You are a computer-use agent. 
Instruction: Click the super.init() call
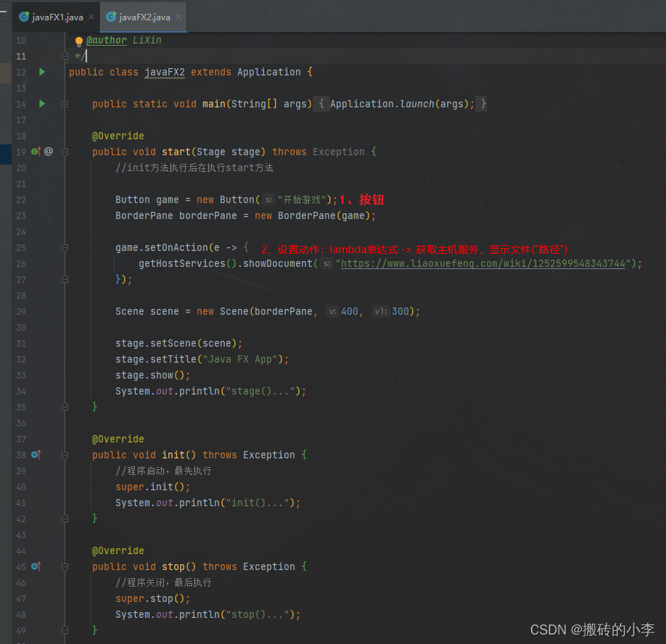click(x=150, y=487)
